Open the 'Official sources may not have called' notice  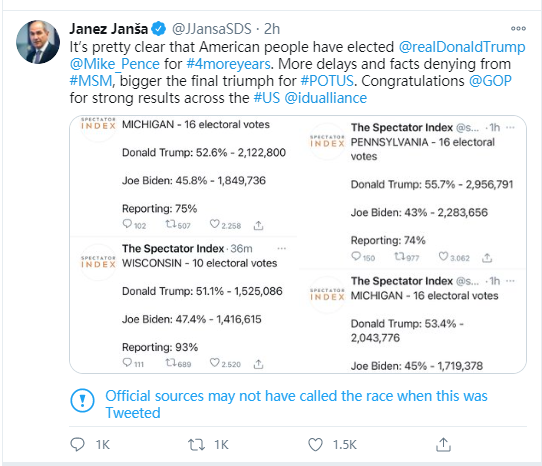[x=296, y=404]
